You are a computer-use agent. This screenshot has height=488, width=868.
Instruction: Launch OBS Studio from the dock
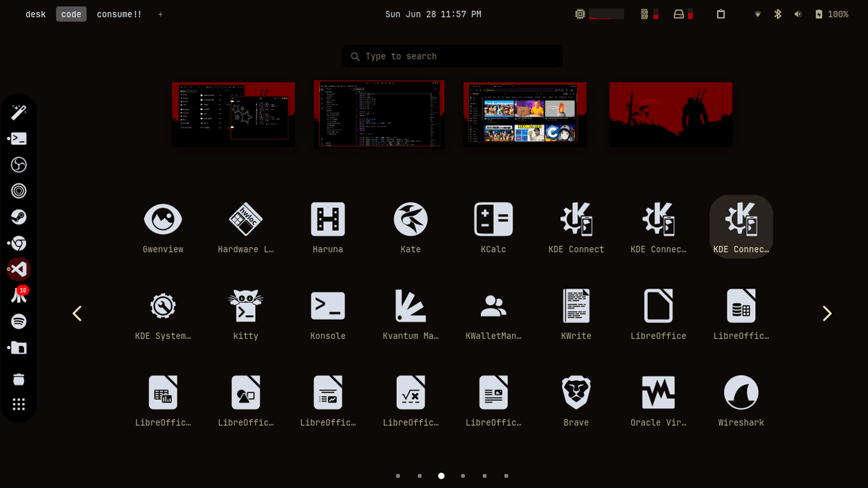click(x=19, y=165)
